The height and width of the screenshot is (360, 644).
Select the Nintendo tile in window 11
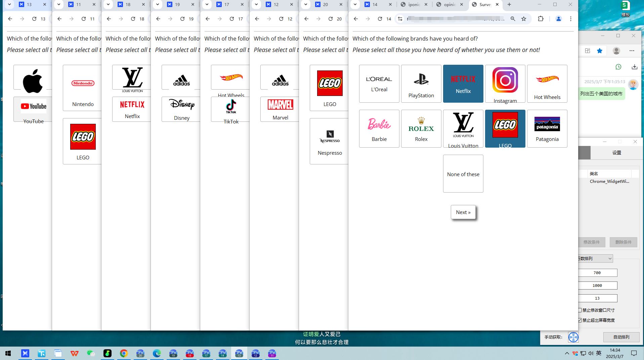82,88
